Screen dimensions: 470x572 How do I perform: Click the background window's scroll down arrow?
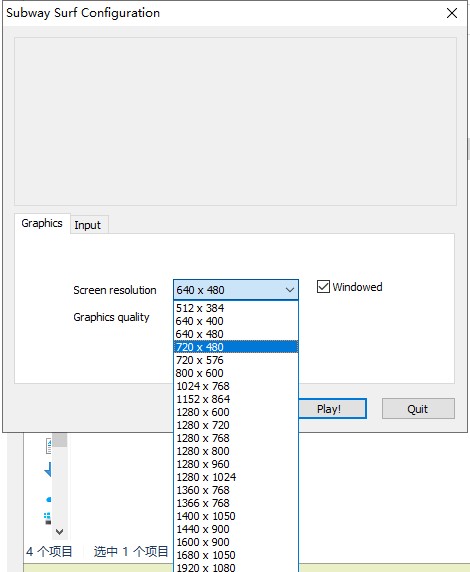[59, 532]
